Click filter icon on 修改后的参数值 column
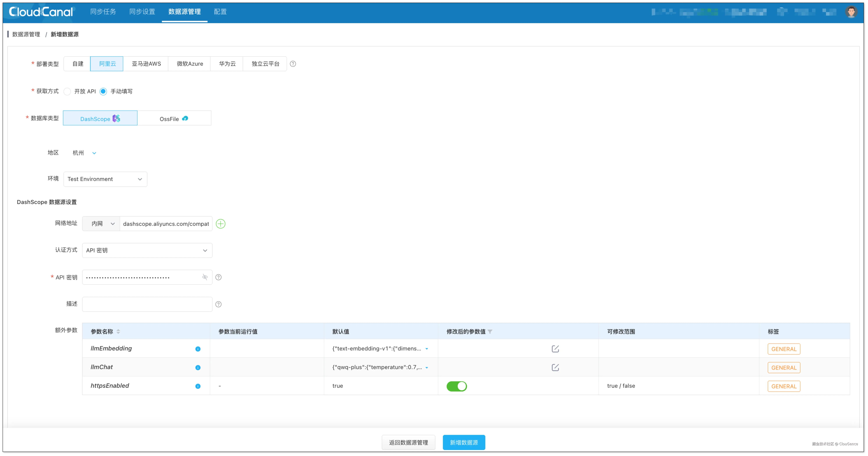The height and width of the screenshot is (456, 868). click(490, 332)
